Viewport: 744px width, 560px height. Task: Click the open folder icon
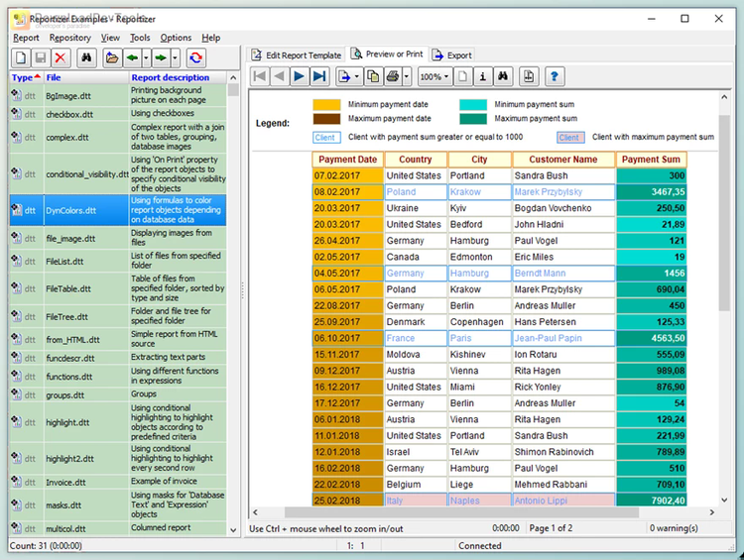pos(111,58)
